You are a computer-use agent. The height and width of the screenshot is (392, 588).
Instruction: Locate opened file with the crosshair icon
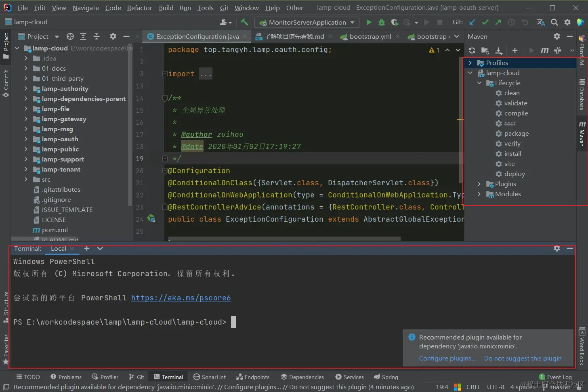pos(70,37)
